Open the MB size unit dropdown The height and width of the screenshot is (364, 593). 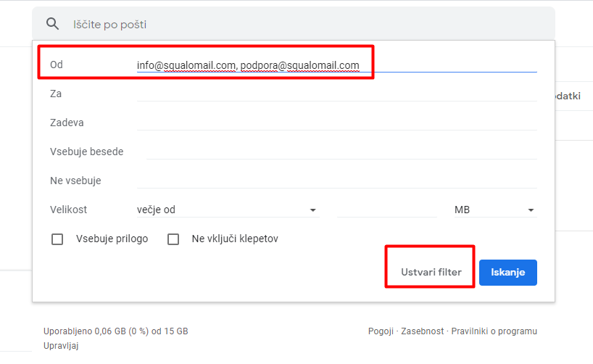(x=494, y=210)
